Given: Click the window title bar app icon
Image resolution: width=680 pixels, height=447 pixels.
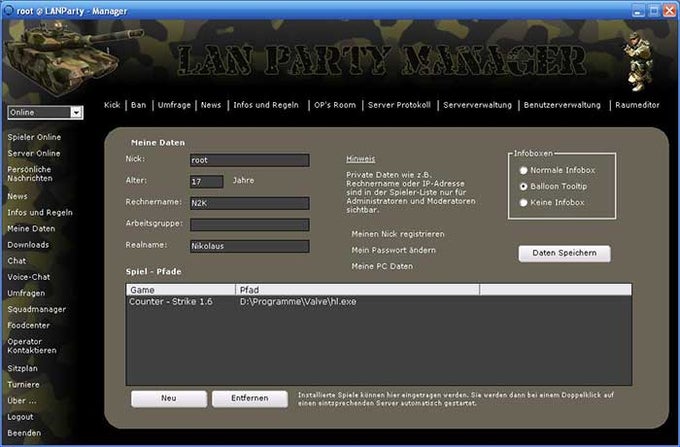Looking at the screenshot, I should click(x=8, y=10).
